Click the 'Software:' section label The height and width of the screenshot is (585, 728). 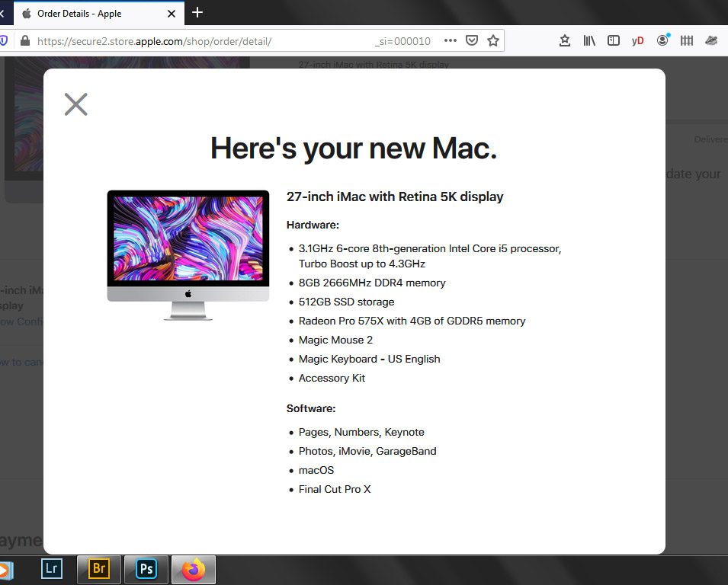[310, 409]
